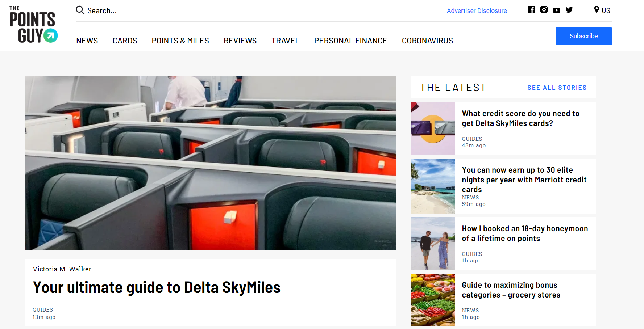This screenshot has width=644, height=329.
Task: Click the location pin icon
Action: pos(597,10)
